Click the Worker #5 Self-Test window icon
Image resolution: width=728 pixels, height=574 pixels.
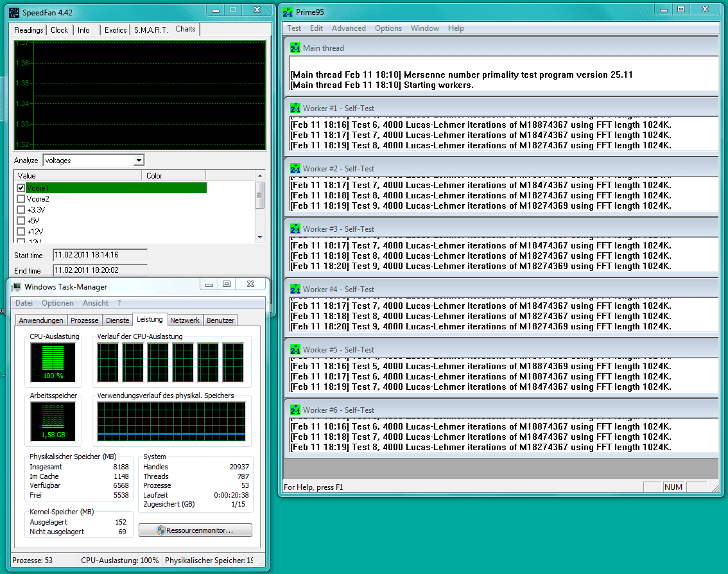point(295,350)
